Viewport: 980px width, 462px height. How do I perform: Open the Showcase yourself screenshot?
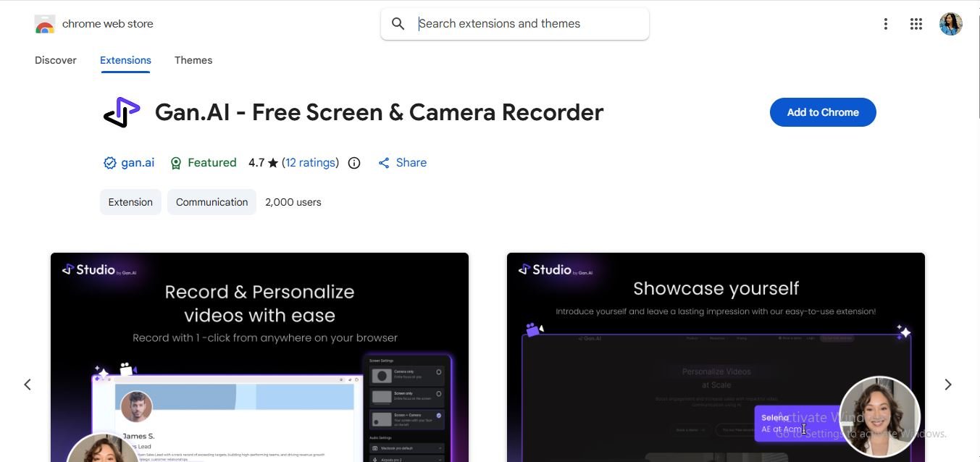pos(716,357)
